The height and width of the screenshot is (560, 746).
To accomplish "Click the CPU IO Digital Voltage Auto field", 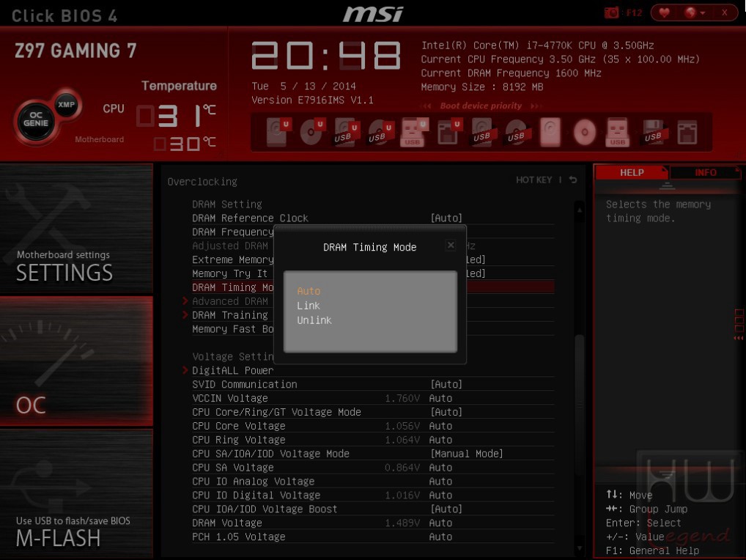I will [x=440, y=495].
